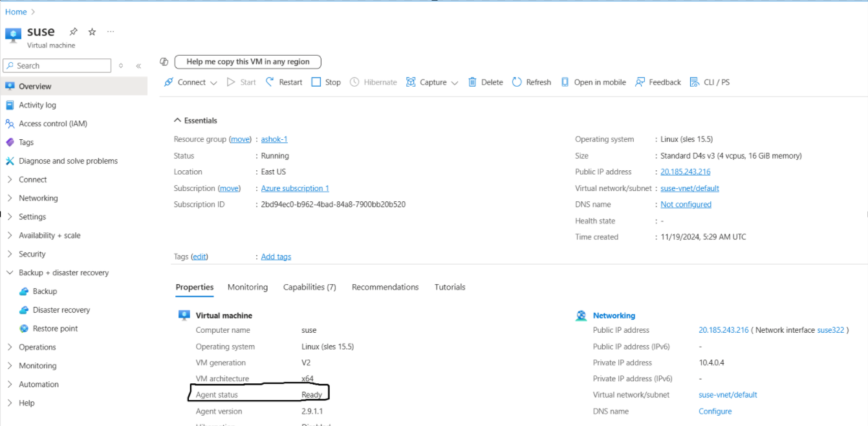The width and height of the screenshot is (868, 426).
Task: Click Configure DNS name link
Action: (x=715, y=411)
